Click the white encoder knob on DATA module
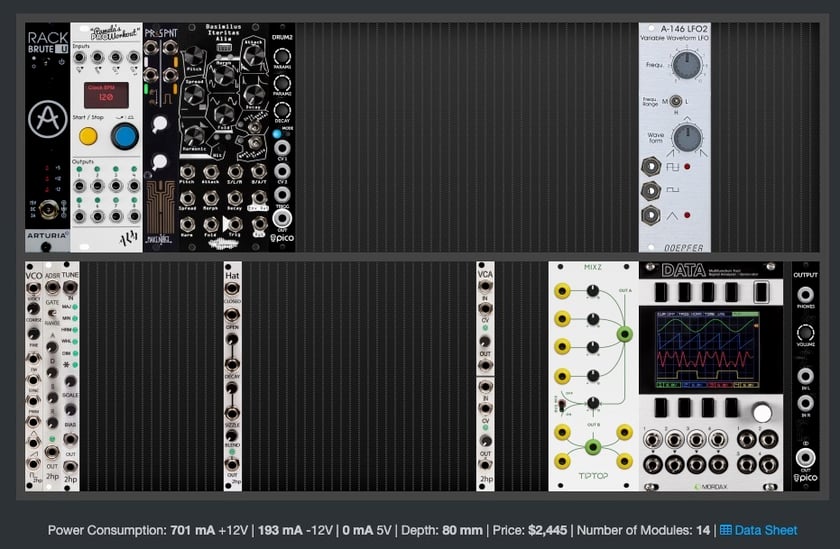The width and height of the screenshot is (840, 549). click(x=762, y=413)
